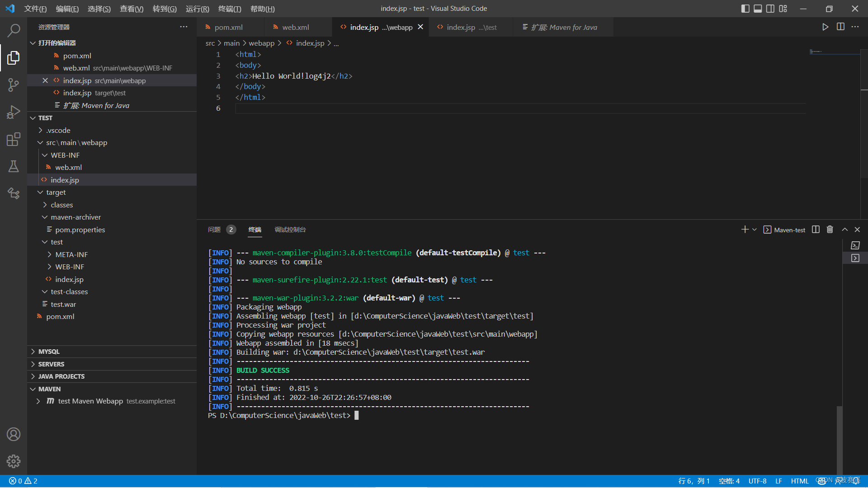This screenshot has height=488, width=868.
Task: Collapse the MAVEN section
Action: click(33, 389)
